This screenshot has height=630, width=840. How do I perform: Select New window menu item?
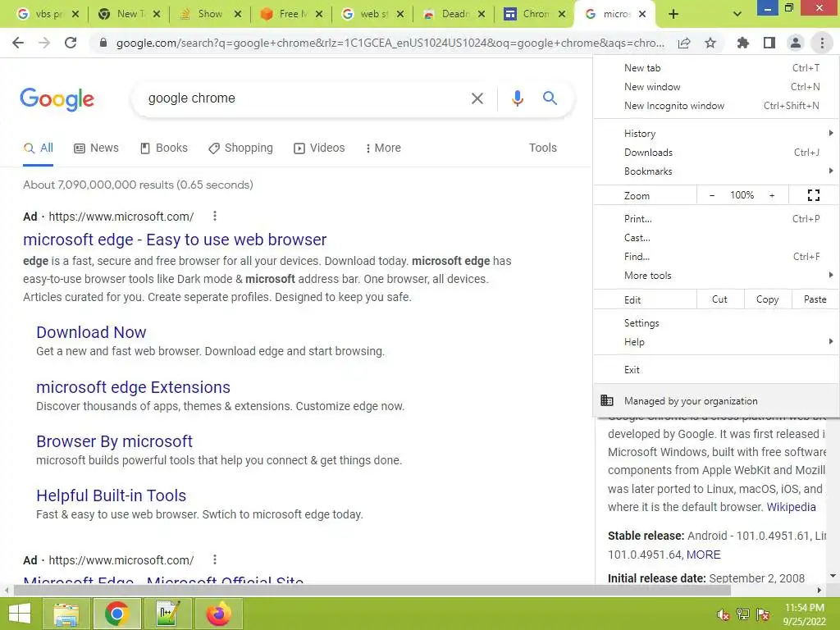[x=716, y=87]
